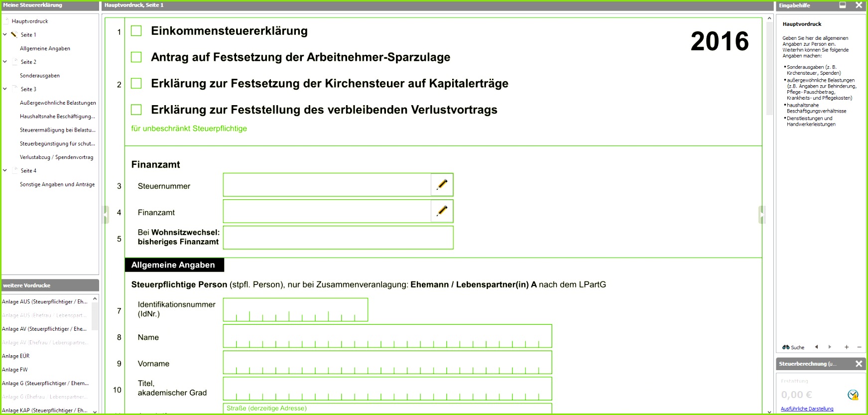Screen dimensions: 868x415
Task: Open Sonderausgaben in the navigation tree
Action: point(40,76)
